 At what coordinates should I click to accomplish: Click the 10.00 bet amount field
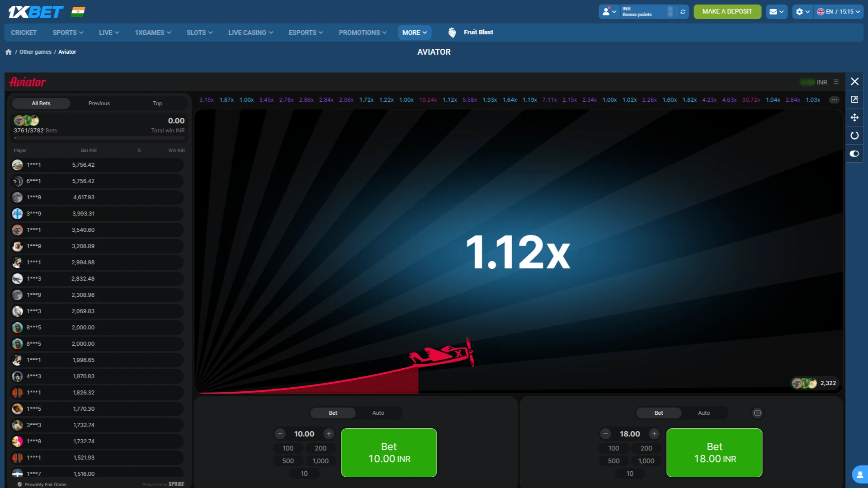(x=304, y=434)
